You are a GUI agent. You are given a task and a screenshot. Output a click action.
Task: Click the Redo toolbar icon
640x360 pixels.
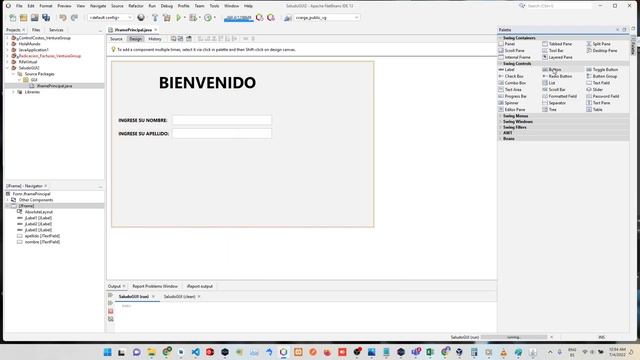[74, 18]
